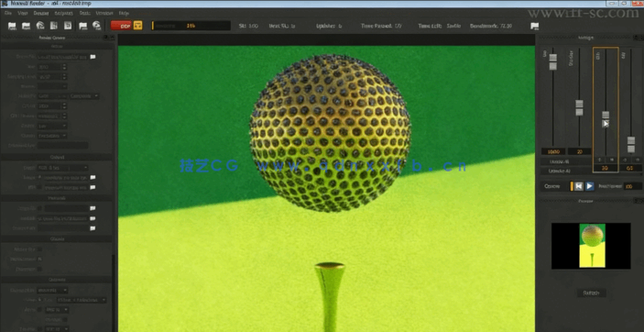Open the Multilight type dropdown
The image size is (644, 332).
52,96
